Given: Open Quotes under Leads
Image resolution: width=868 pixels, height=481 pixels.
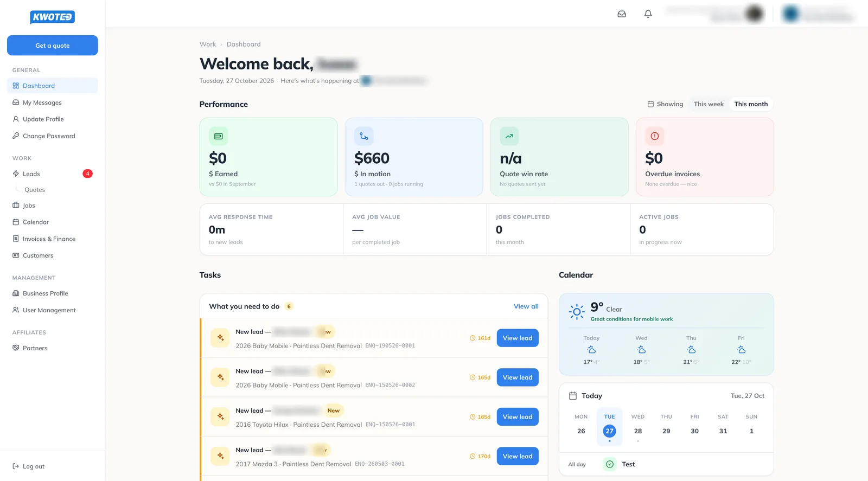Looking at the screenshot, I should pyautogui.click(x=35, y=190).
